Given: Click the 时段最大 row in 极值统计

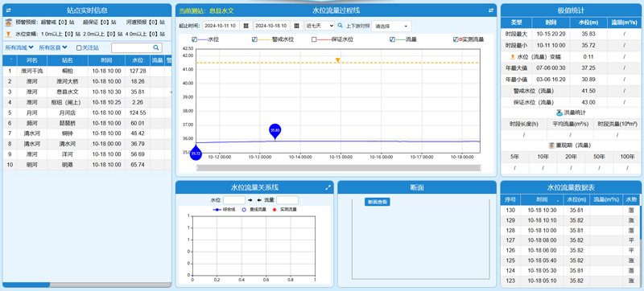Looking at the screenshot, I should tap(572, 34).
